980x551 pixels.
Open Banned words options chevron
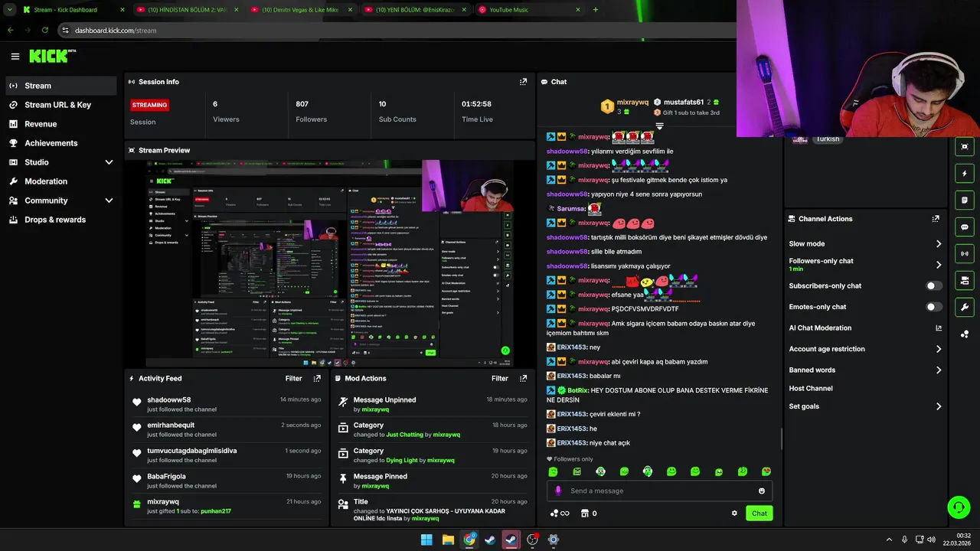tap(939, 370)
